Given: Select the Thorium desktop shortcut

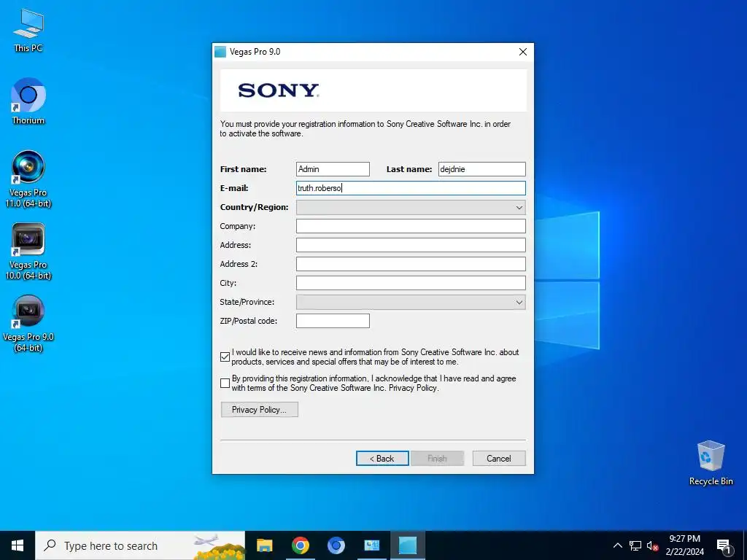Looking at the screenshot, I should click(28, 101).
